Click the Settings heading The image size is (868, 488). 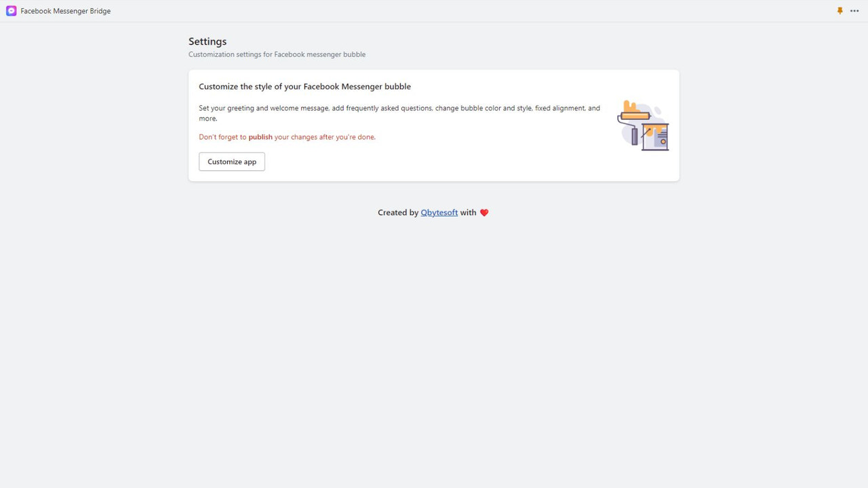[x=208, y=41]
